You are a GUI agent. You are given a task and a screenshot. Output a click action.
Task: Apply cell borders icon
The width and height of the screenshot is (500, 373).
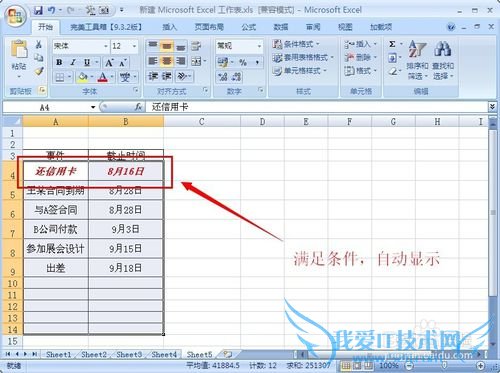pyautogui.click(x=60, y=77)
